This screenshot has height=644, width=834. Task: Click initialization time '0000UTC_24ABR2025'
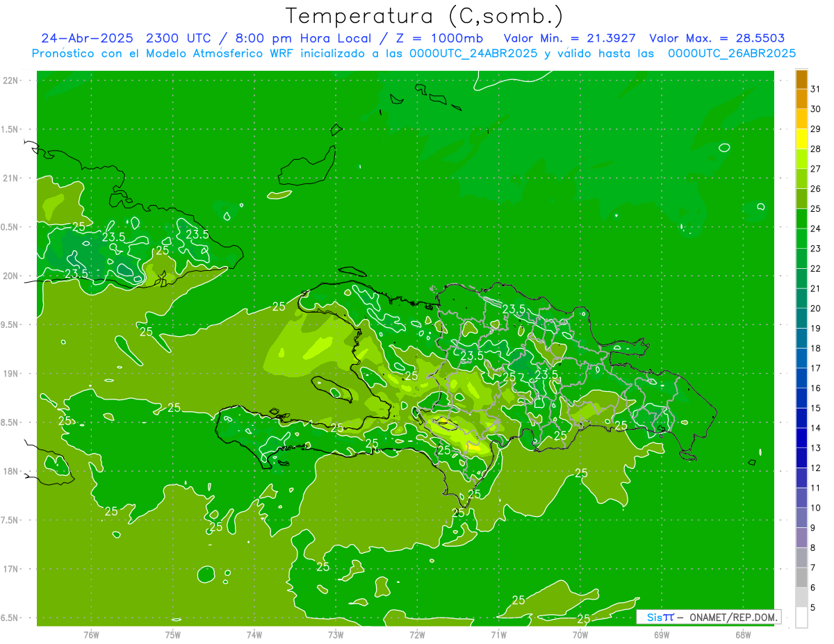click(473, 53)
